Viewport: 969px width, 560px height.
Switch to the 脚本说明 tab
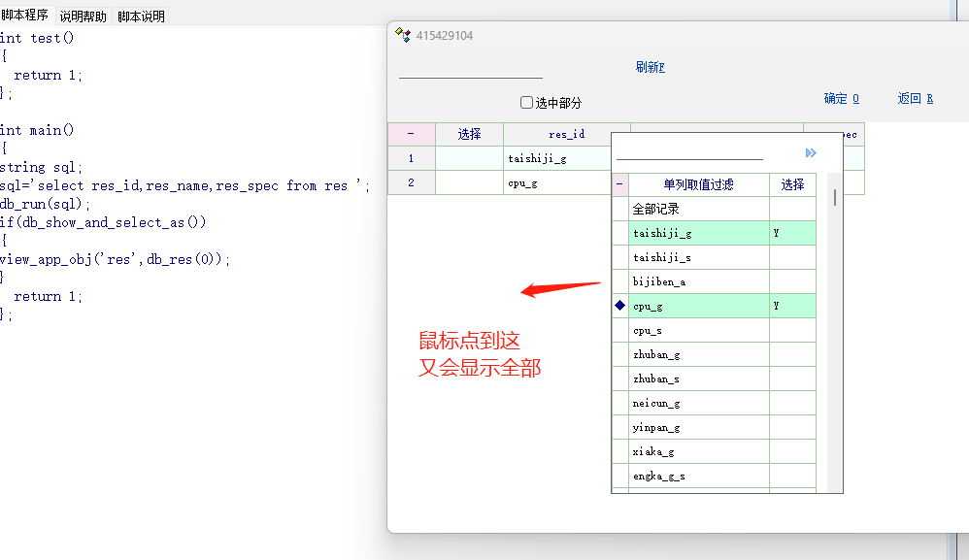[x=141, y=16]
